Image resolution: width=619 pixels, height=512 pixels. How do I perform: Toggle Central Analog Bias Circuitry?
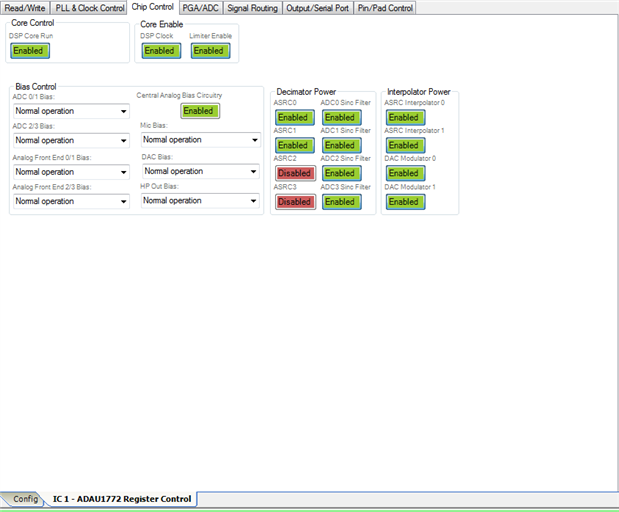200,111
